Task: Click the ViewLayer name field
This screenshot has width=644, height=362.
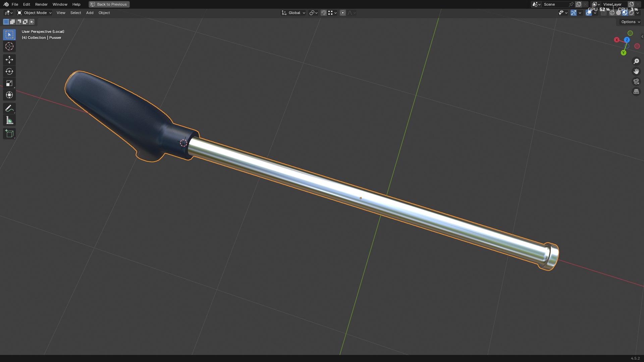Action: click(x=614, y=4)
